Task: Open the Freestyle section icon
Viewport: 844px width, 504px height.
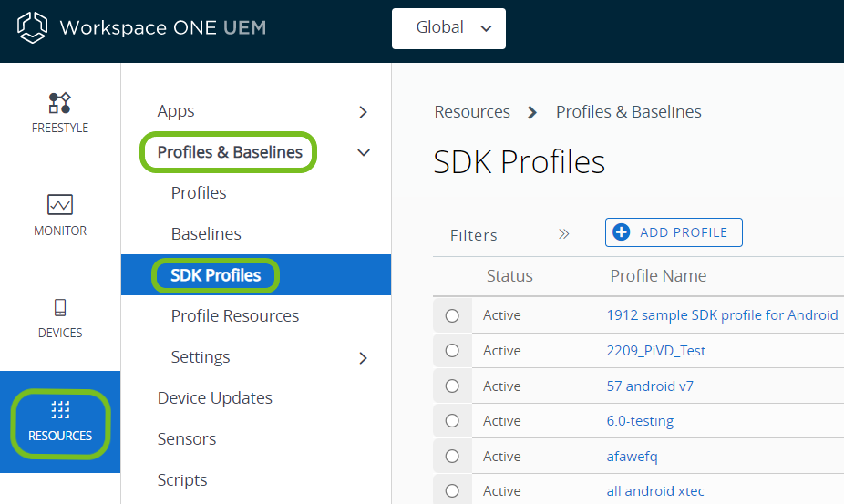Action: coord(60,103)
